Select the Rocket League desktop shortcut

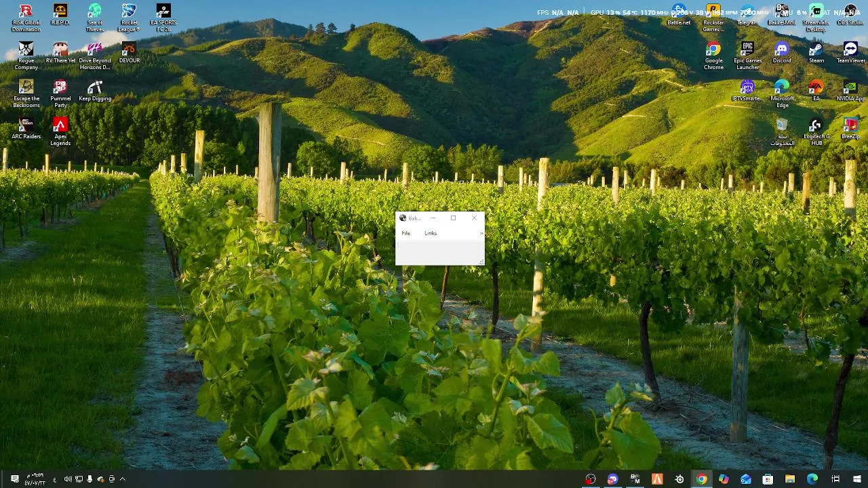click(129, 18)
